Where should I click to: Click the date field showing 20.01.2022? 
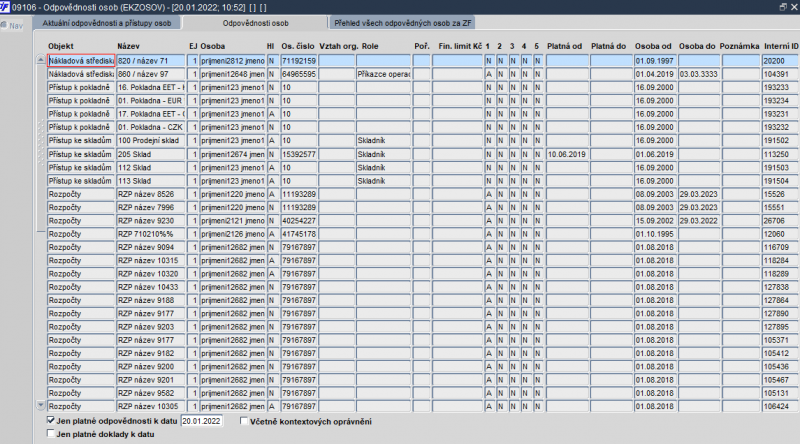coord(202,421)
